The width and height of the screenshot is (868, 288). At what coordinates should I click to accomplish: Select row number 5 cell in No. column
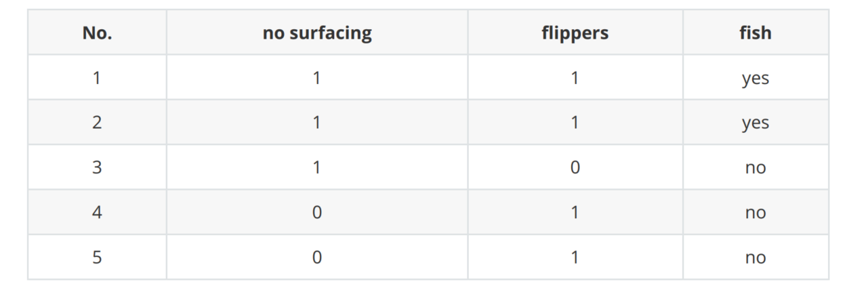tap(97, 258)
